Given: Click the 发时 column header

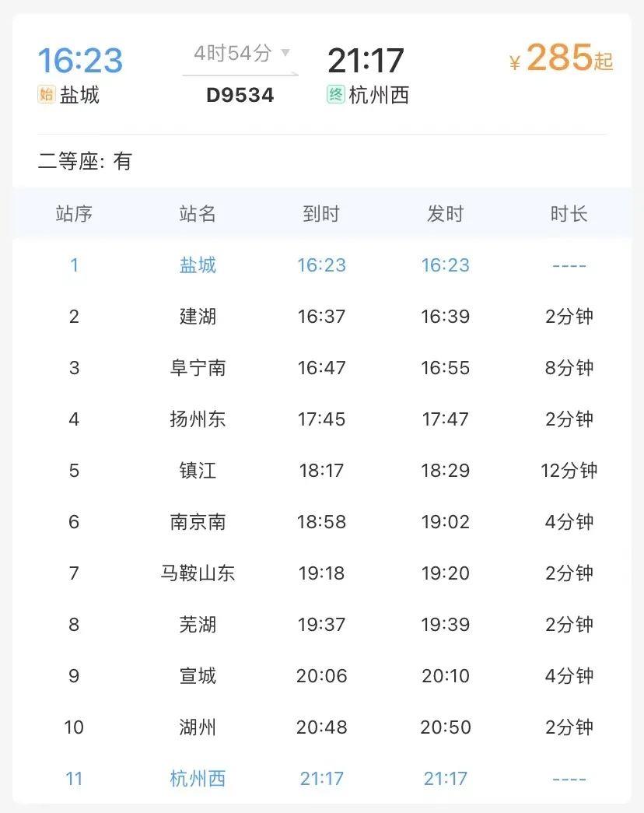Looking at the screenshot, I should coord(446,214).
